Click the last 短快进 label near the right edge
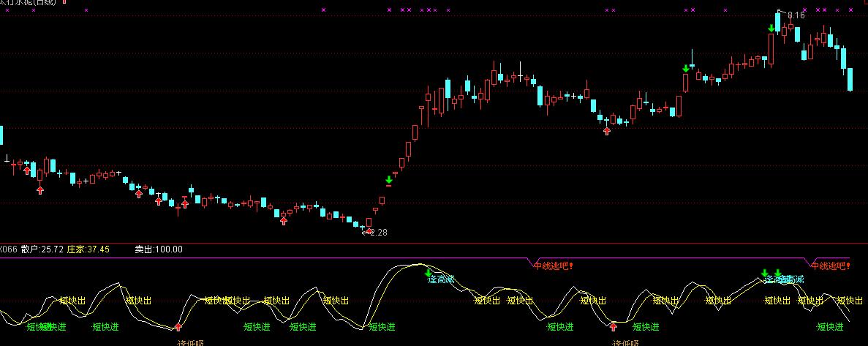This screenshot has height=346, width=868. pyautogui.click(x=831, y=327)
